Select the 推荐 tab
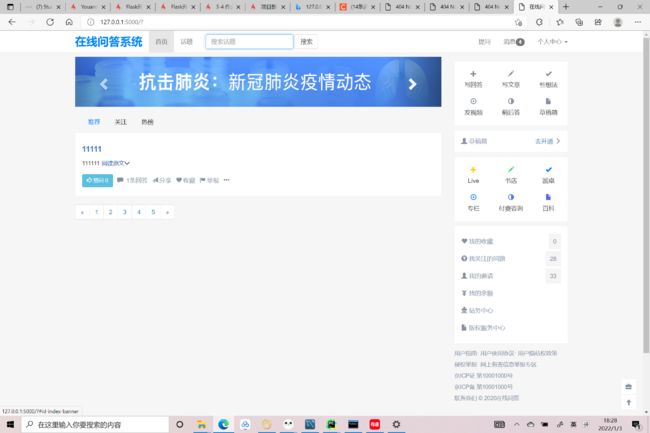Image resolution: width=650 pixels, height=433 pixels. tap(94, 121)
